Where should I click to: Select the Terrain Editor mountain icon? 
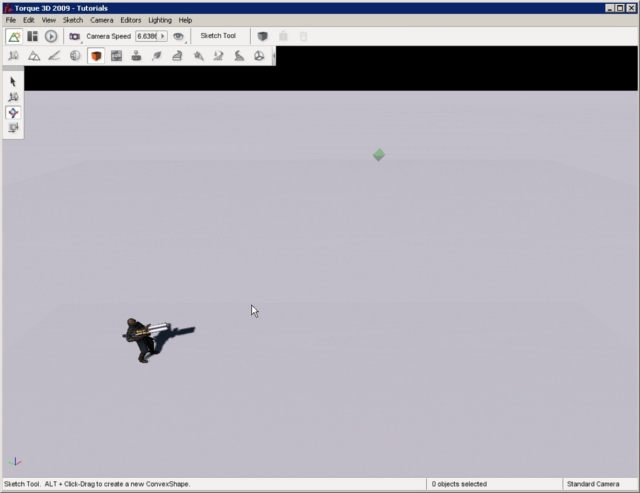[34, 56]
